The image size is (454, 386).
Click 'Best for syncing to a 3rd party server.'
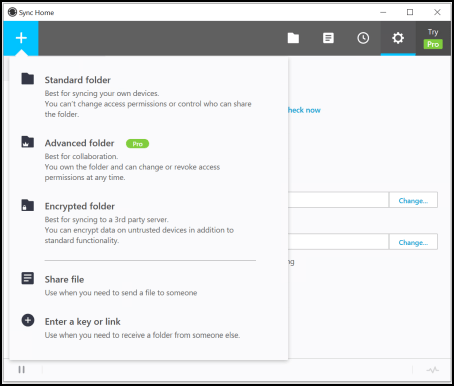point(107,219)
